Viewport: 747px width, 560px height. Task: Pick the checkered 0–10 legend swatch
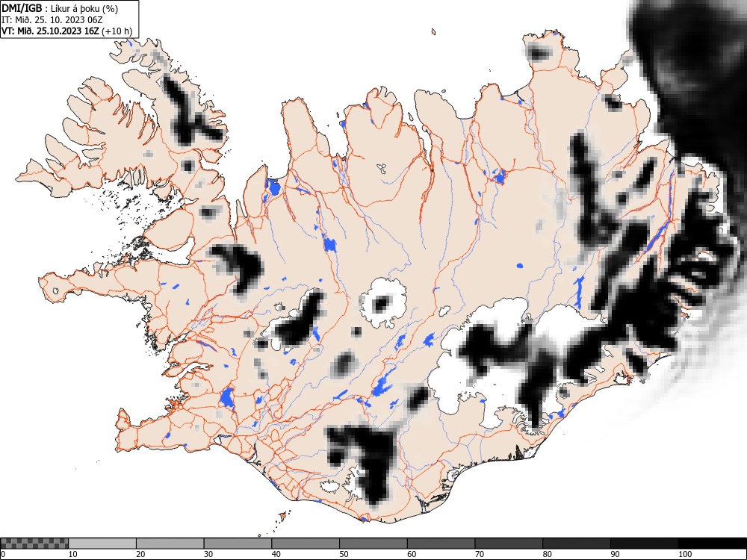tap(34, 544)
